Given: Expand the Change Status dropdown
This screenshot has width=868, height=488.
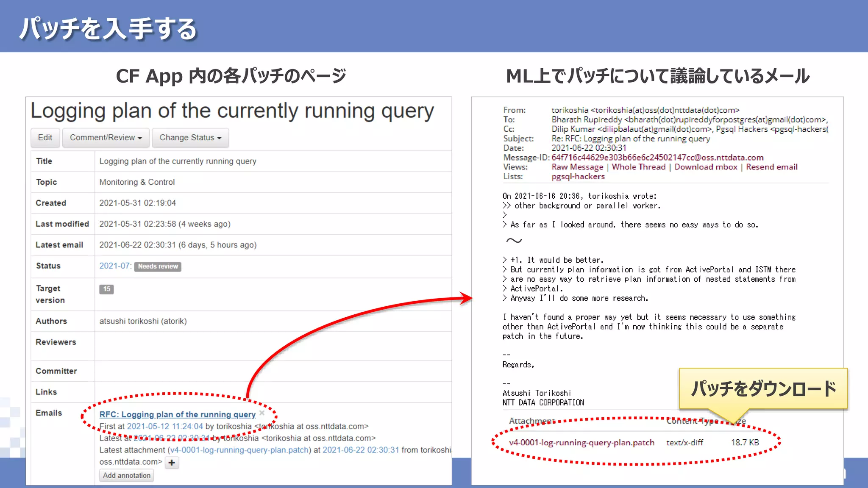Looking at the screenshot, I should [190, 138].
